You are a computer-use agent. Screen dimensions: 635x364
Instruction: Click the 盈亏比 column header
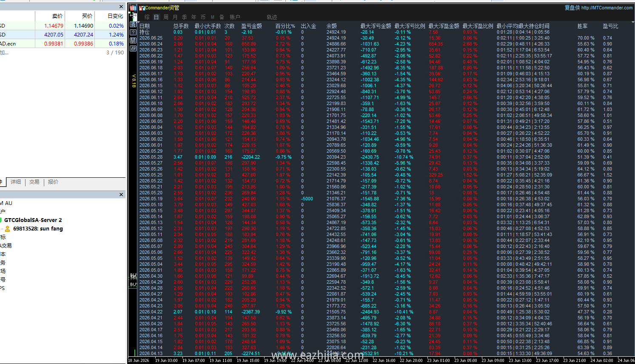click(x=610, y=26)
